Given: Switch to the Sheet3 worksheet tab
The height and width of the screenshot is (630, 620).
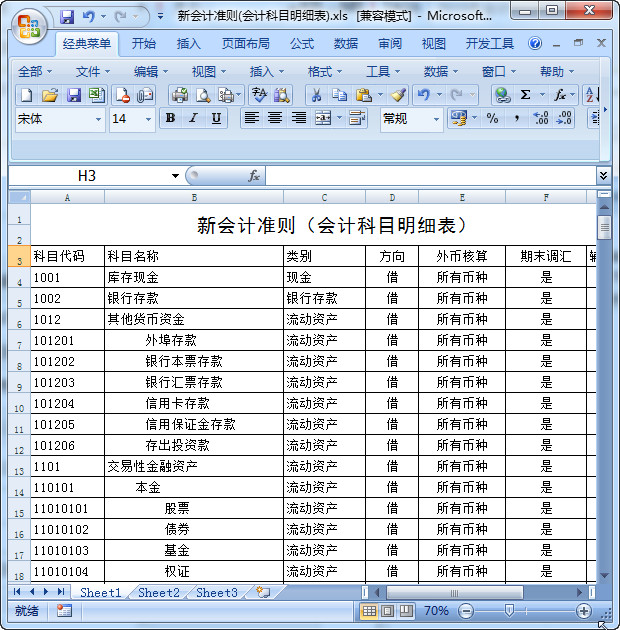Looking at the screenshot, I should click(217, 593).
